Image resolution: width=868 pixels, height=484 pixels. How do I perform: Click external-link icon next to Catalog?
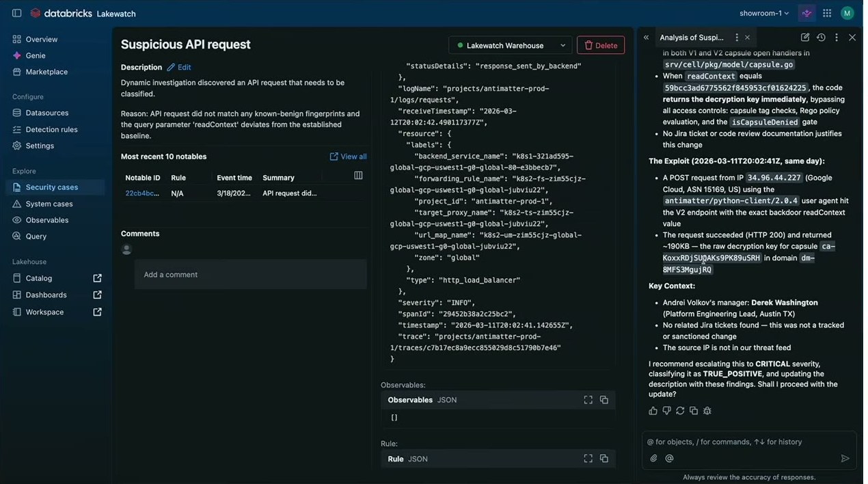[97, 278]
